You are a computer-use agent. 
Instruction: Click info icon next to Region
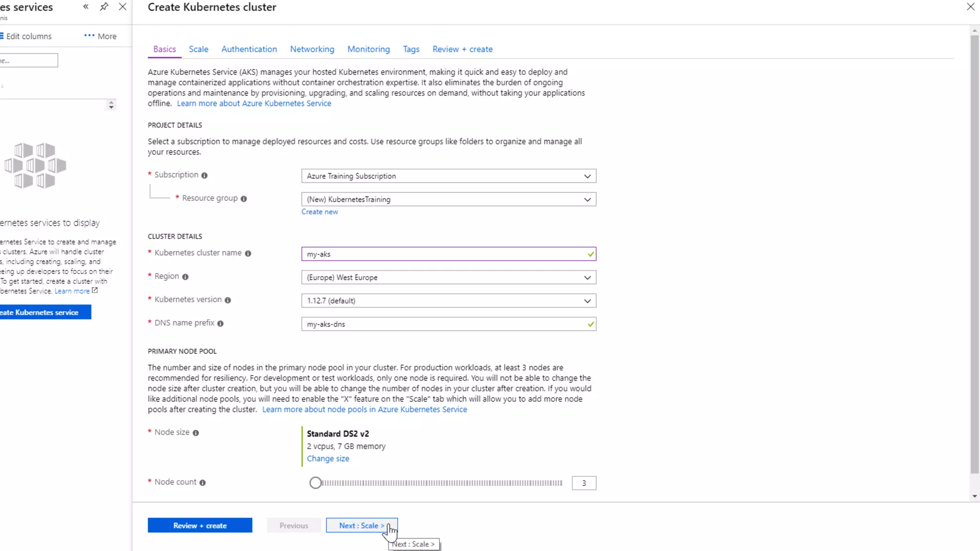pos(185,277)
